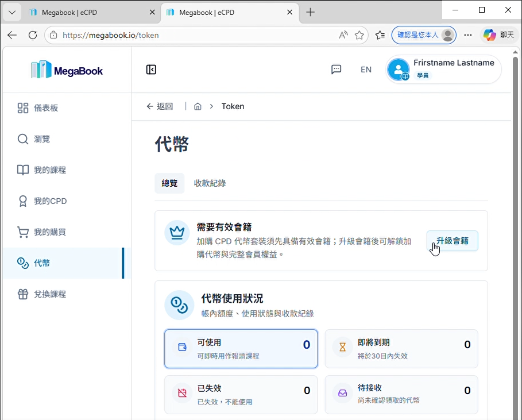Reload the page with refresh icon

coord(33,35)
